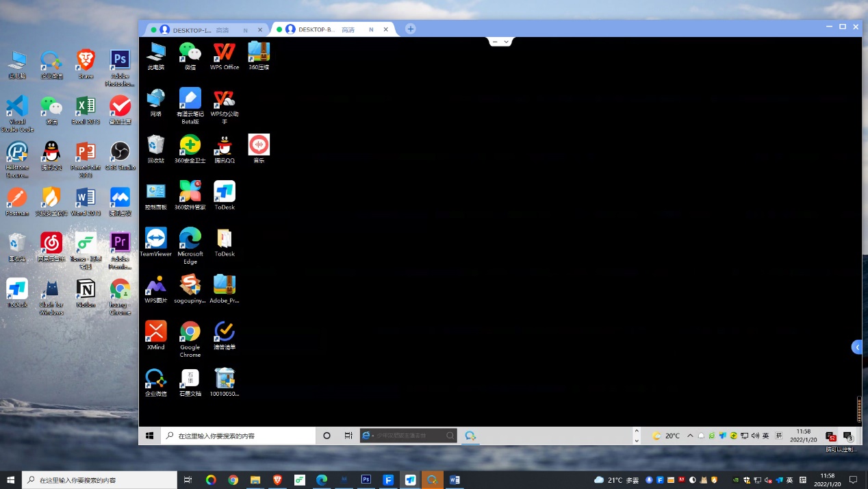The width and height of the screenshot is (868, 489).
Task: Open 控制面板 on remote desktop
Action: click(x=156, y=196)
